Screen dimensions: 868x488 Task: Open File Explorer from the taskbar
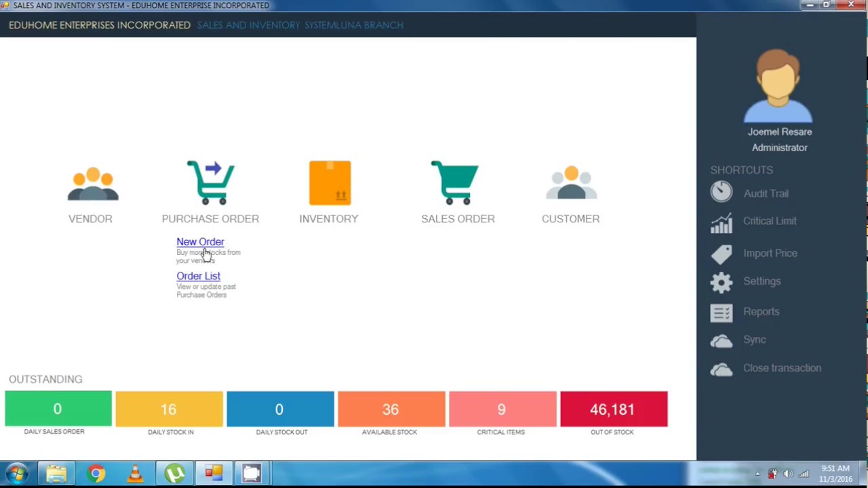56,474
